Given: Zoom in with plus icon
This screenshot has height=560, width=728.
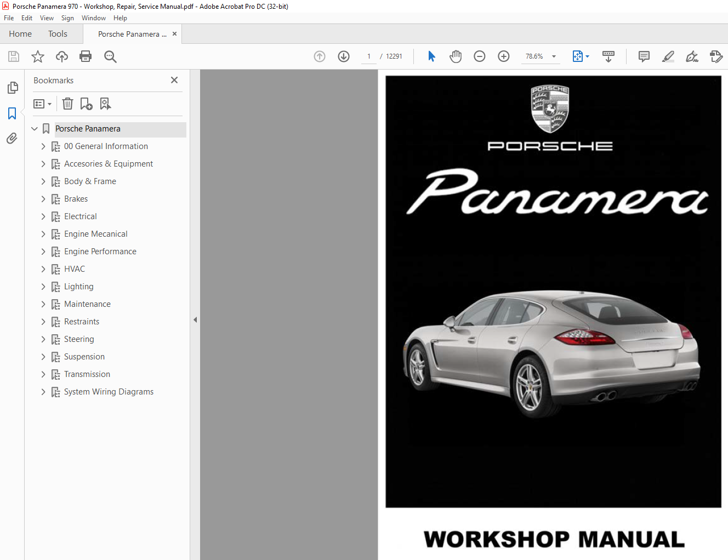Looking at the screenshot, I should pos(504,56).
